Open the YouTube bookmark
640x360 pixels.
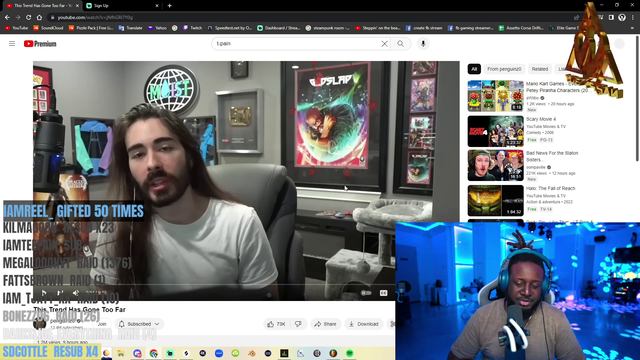[x=16, y=28]
